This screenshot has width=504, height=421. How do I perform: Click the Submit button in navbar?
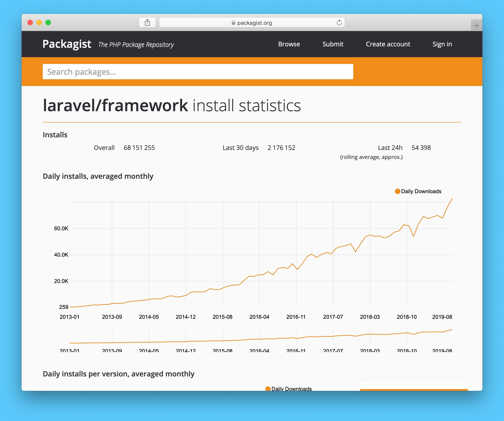click(x=333, y=44)
